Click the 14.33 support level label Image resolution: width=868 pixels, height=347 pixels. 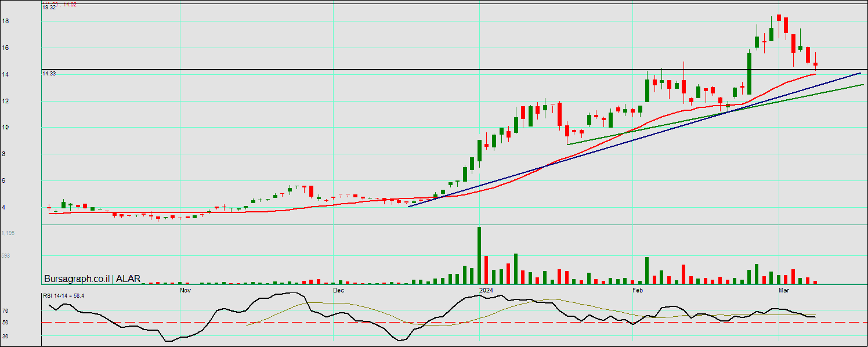click(x=49, y=74)
